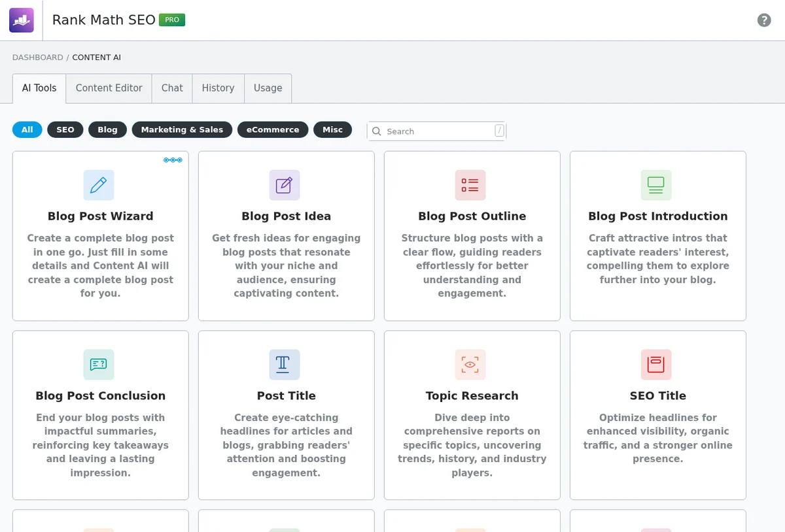Click the Blog Post Idea edit icon
This screenshot has width=785, height=532.
tap(285, 185)
